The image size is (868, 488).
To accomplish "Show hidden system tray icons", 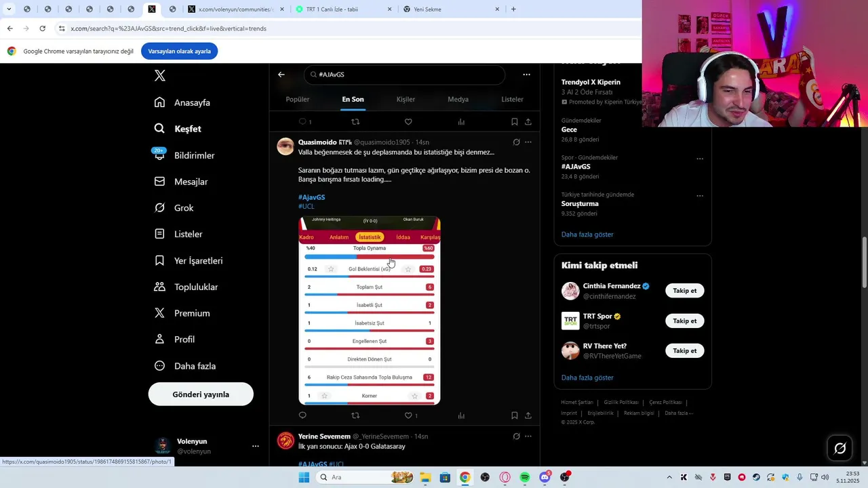I will [x=669, y=477].
